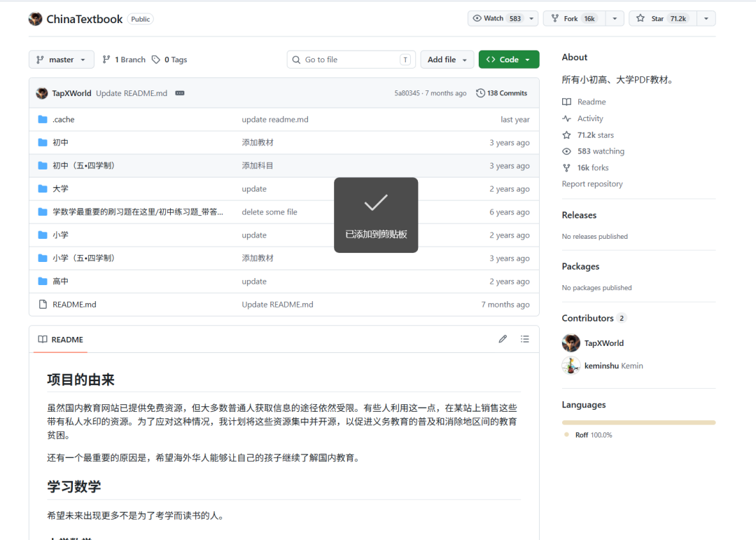View the 1 Branch link
Image resolution: width=756 pixels, height=540 pixels.
124,60
